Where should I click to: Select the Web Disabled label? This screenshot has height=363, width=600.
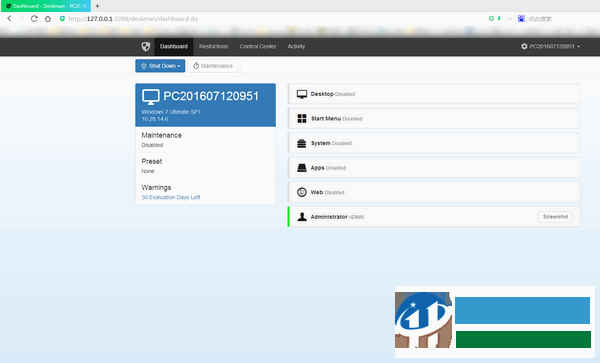[327, 192]
